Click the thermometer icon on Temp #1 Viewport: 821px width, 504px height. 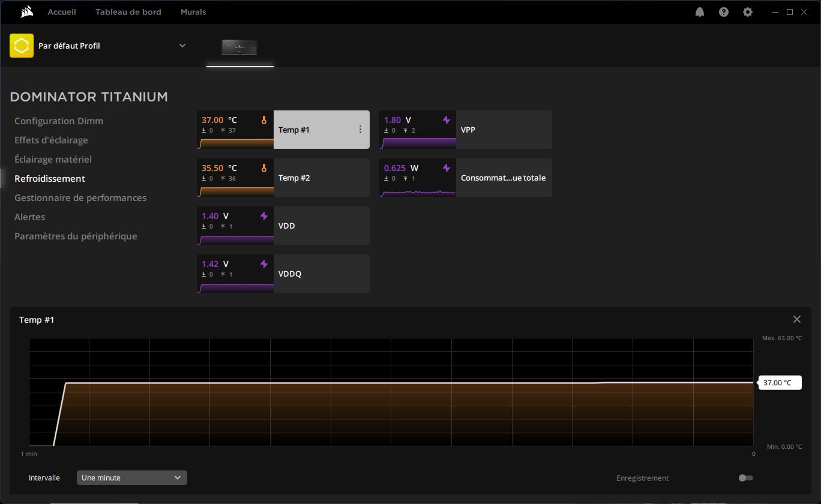(x=263, y=120)
